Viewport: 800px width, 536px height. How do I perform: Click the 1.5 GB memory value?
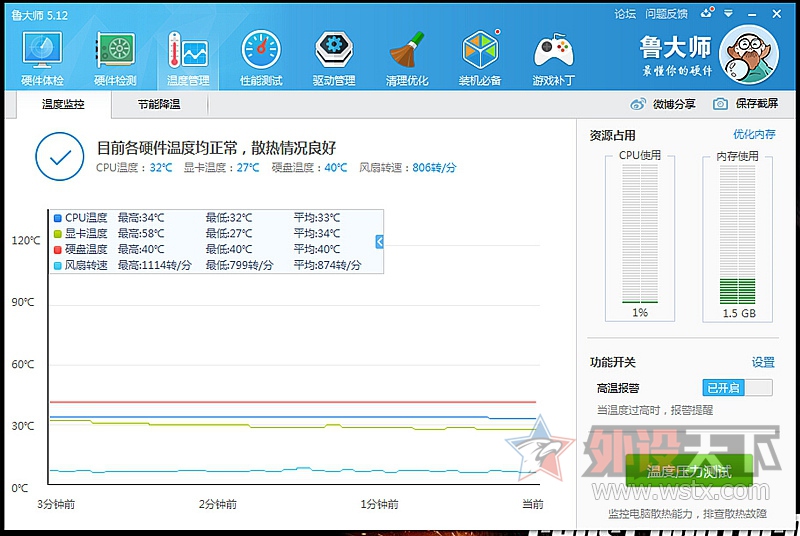point(739,313)
